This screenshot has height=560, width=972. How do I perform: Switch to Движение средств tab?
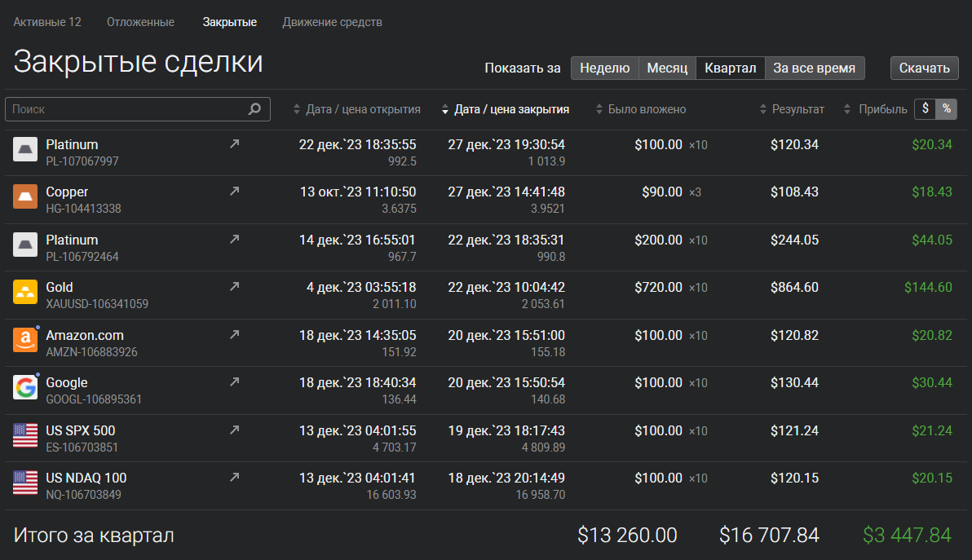point(332,22)
